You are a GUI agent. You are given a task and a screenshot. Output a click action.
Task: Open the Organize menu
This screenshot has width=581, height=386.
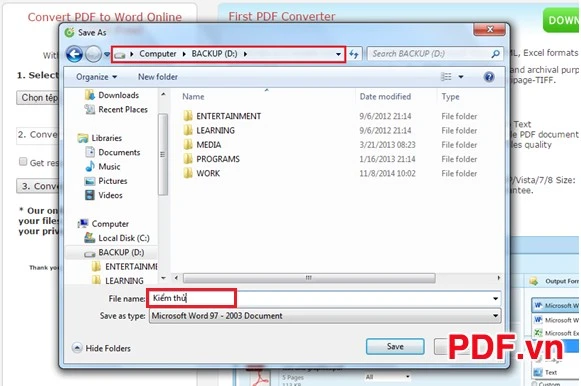96,77
